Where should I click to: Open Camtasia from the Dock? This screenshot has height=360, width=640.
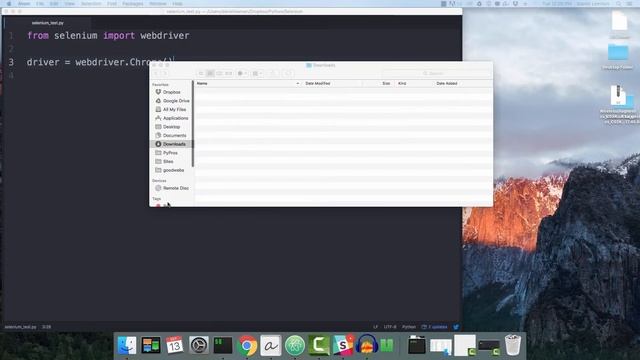click(x=319, y=345)
